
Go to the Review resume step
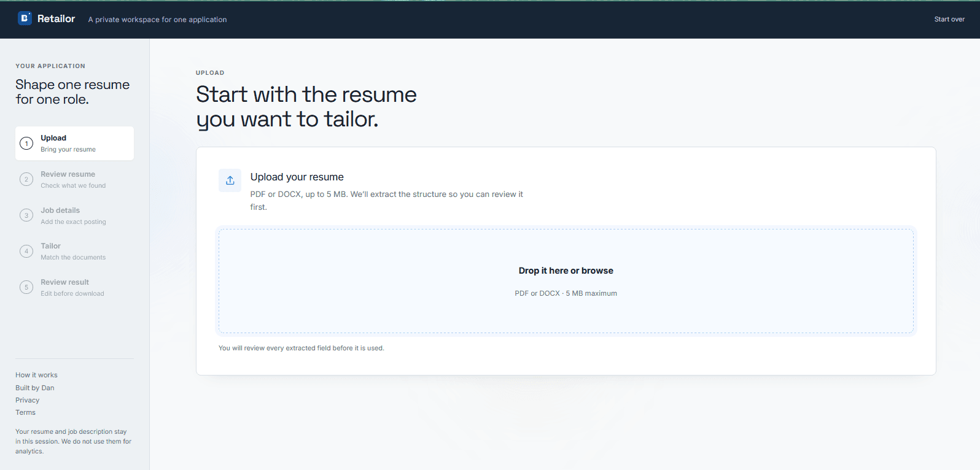(74, 179)
